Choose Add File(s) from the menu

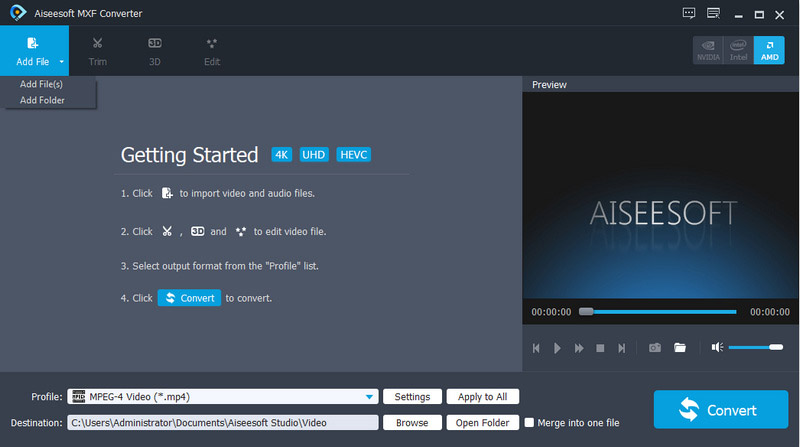pos(41,84)
